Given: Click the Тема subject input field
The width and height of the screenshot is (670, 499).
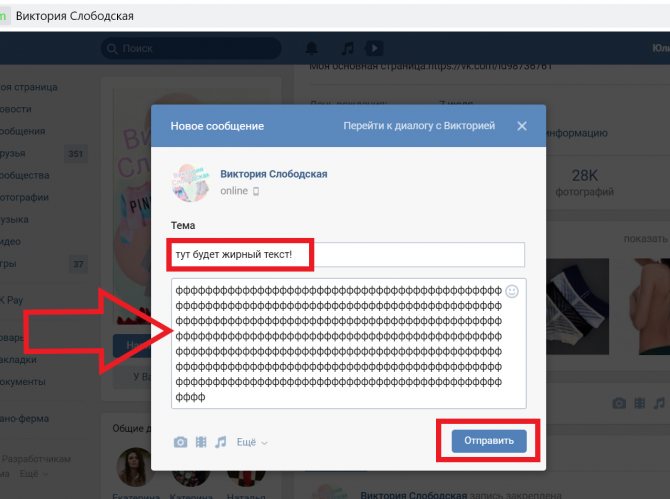Looking at the screenshot, I should (x=348, y=255).
